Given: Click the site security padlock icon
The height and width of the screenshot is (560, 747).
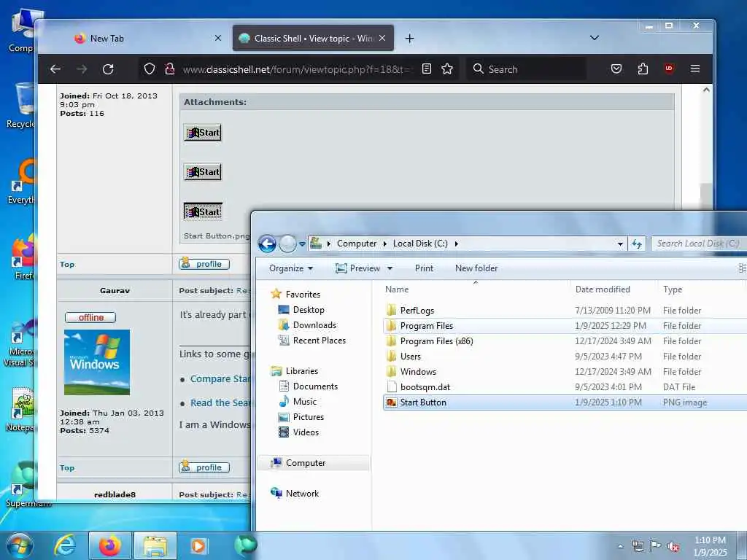Looking at the screenshot, I should coord(169,69).
